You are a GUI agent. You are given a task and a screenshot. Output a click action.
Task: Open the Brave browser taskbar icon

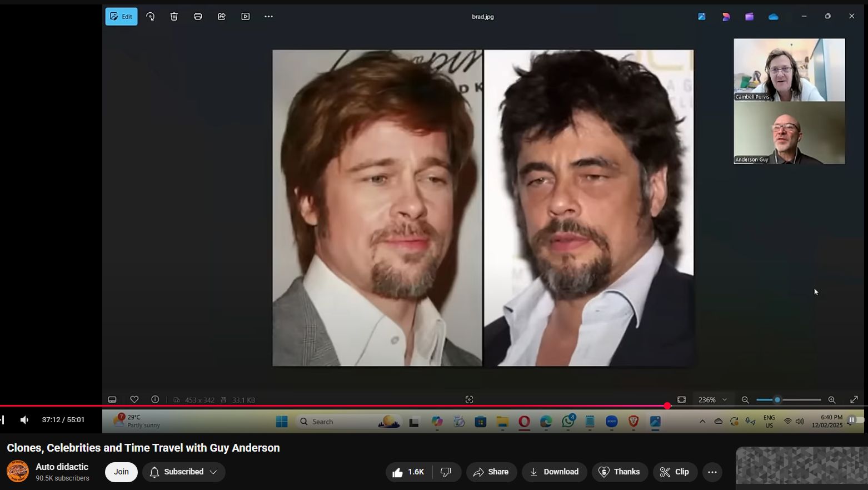pyautogui.click(x=633, y=422)
